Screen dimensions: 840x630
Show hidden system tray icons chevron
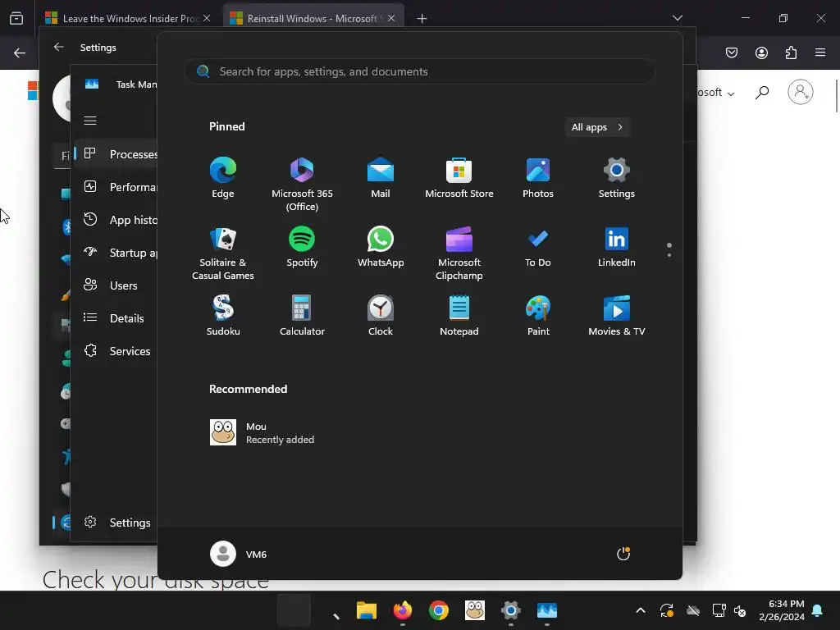(x=640, y=610)
